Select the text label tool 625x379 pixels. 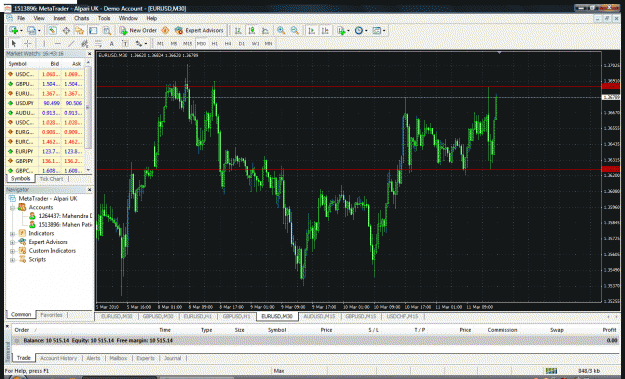point(125,43)
